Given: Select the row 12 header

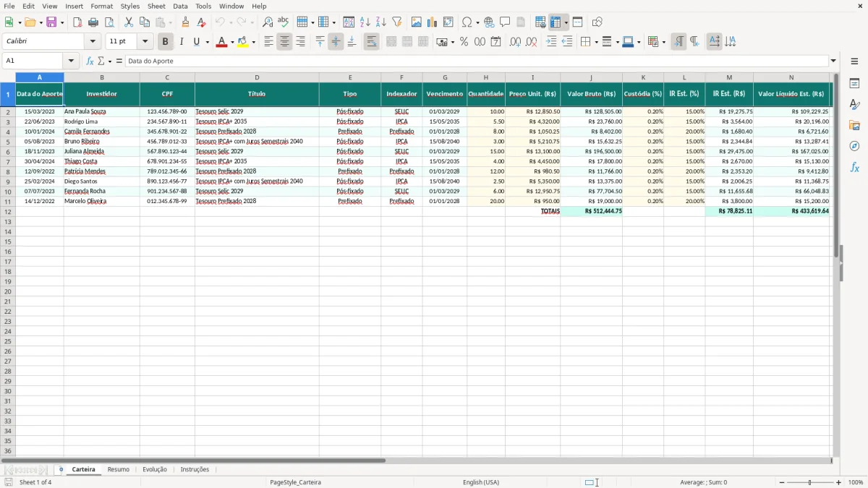Looking at the screenshot, I should click(8, 211).
